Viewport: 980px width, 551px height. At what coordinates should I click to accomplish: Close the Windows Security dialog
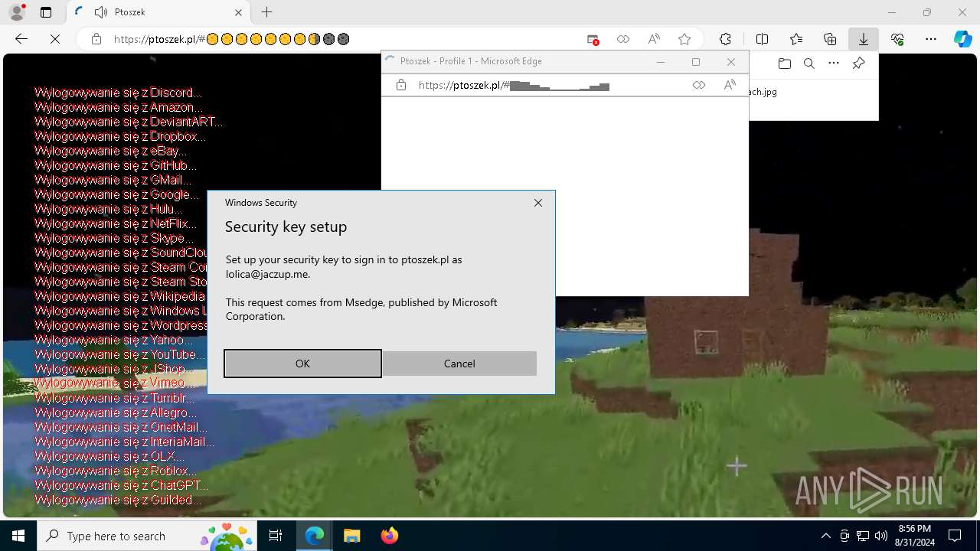click(x=538, y=203)
